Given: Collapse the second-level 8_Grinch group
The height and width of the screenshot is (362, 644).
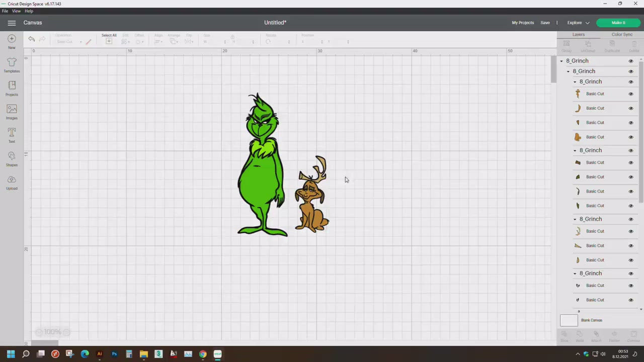Looking at the screenshot, I should [568, 71].
